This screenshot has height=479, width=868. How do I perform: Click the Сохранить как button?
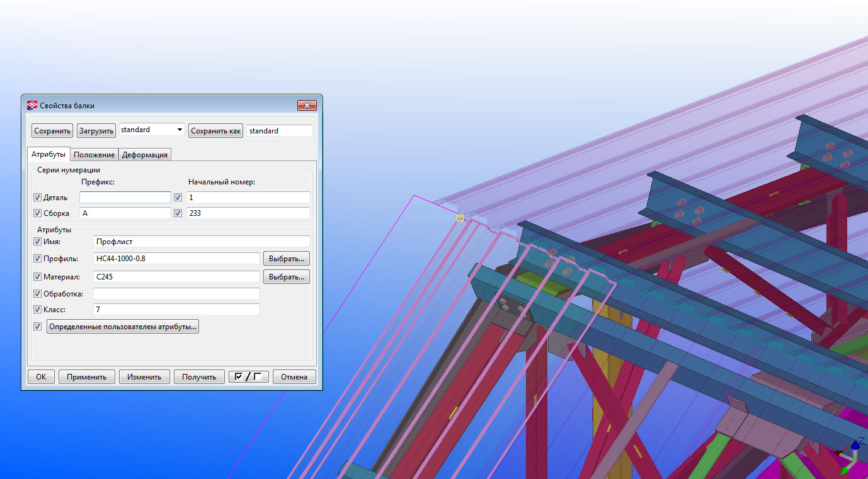tap(215, 131)
